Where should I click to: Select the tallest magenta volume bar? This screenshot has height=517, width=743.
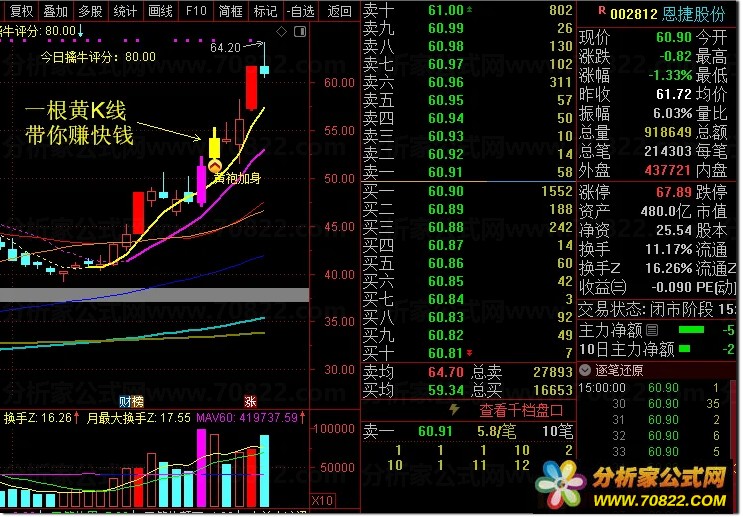(201, 468)
